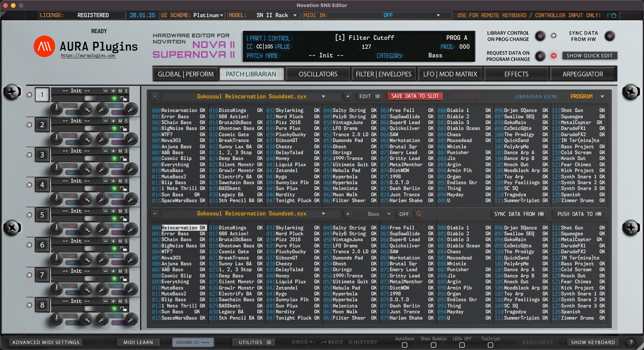Click the plus icon beside upper soundset name
Image resolution: width=644 pixels, height=350 pixels.
(348, 96)
